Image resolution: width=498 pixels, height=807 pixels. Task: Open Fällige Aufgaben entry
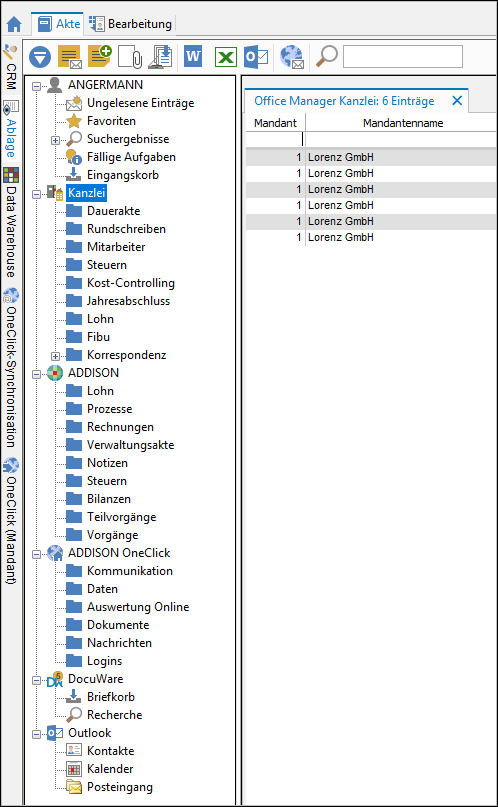click(131, 157)
